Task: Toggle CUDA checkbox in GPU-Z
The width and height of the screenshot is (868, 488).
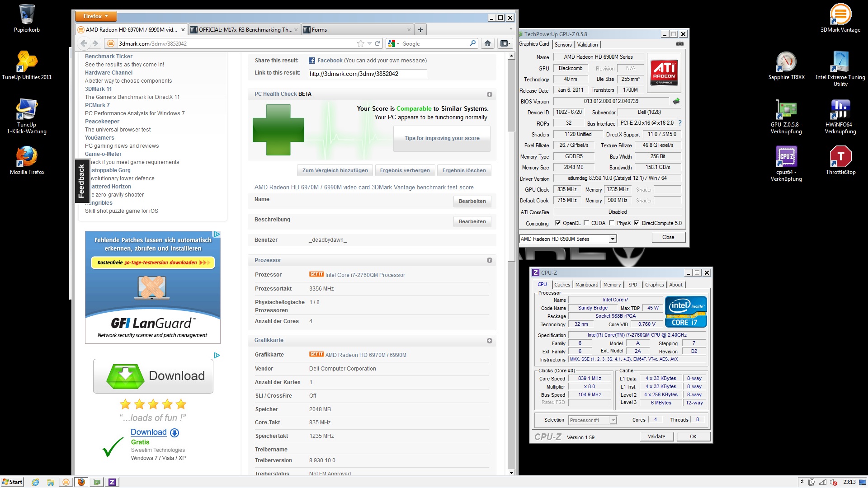Action: click(586, 223)
